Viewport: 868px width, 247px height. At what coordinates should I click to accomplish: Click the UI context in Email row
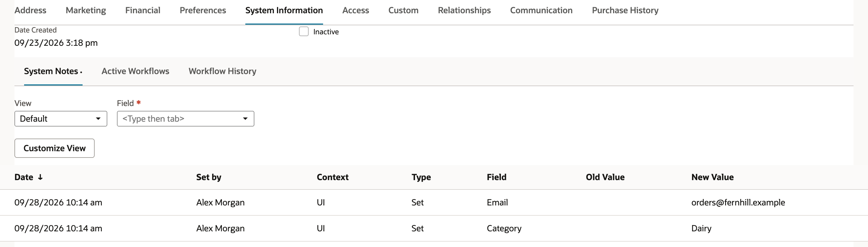(x=320, y=202)
